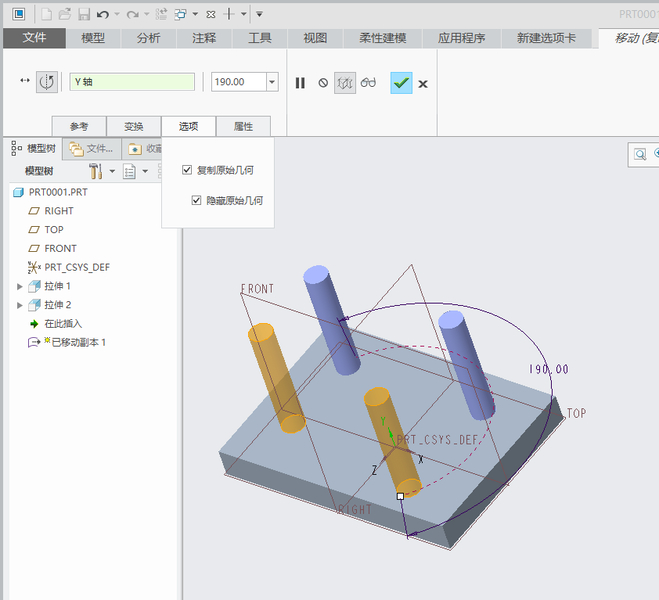Switch to the 视图 ribbon tab
Screen dimensions: 659x600
tap(315, 38)
